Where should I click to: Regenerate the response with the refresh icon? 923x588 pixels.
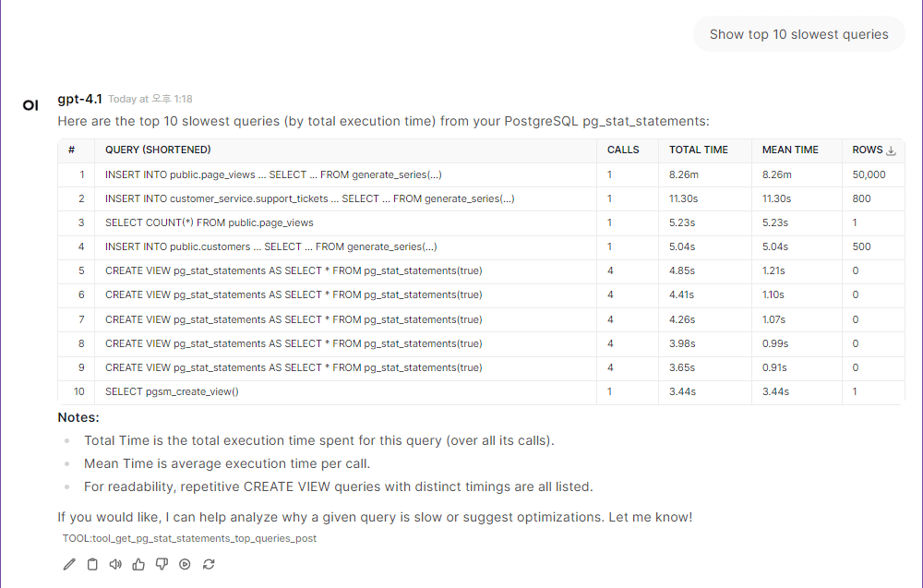coord(209,563)
